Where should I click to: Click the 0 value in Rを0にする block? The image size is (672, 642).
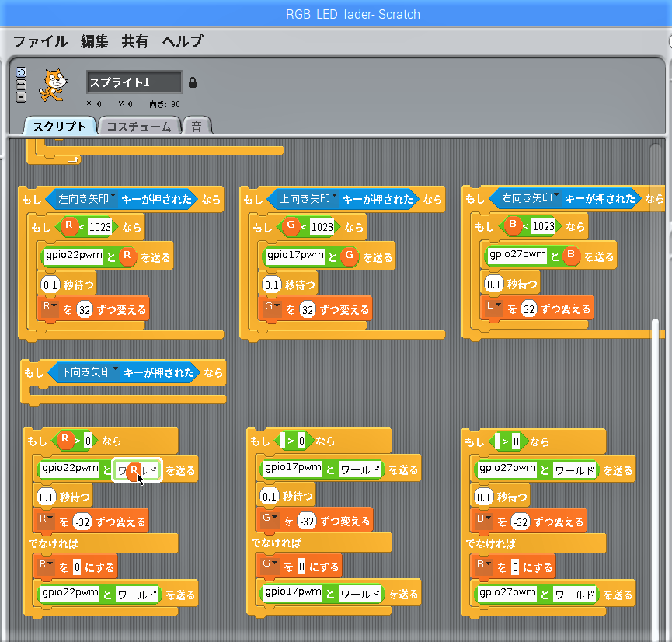point(77,568)
